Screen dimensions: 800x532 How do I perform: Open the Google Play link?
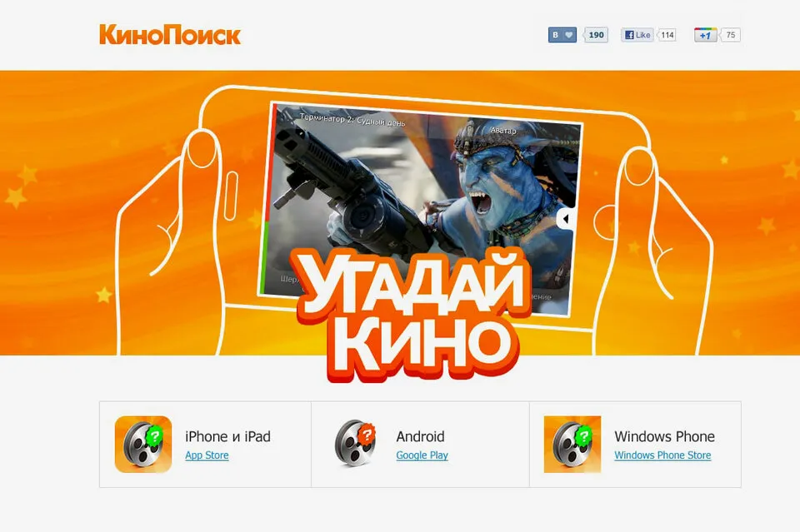pyautogui.click(x=422, y=455)
